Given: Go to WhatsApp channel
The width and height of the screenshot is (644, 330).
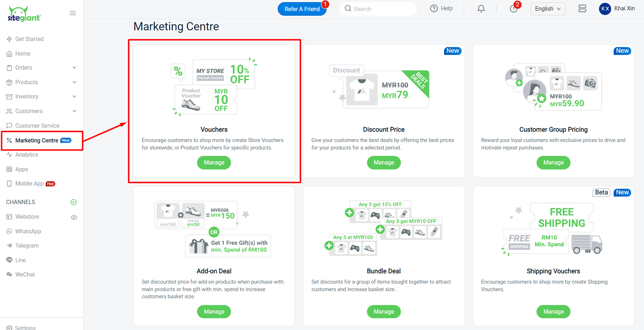Looking at the screenshot, I should 28,232.
